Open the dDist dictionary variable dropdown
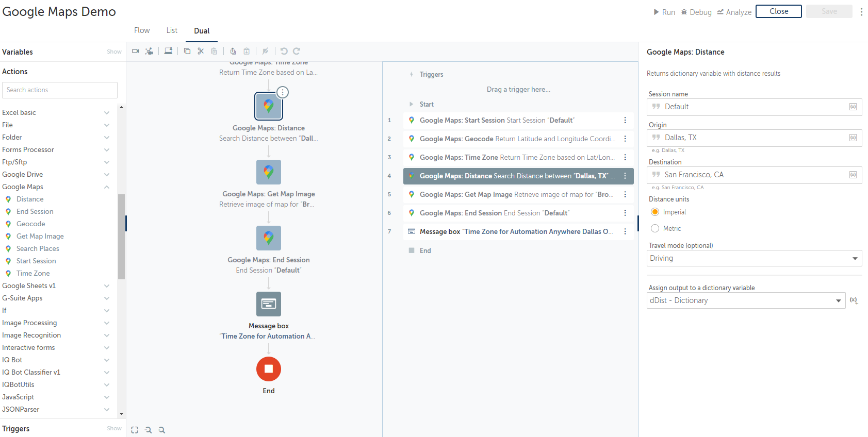The image size is (868, 437). [x=746, y=300]
